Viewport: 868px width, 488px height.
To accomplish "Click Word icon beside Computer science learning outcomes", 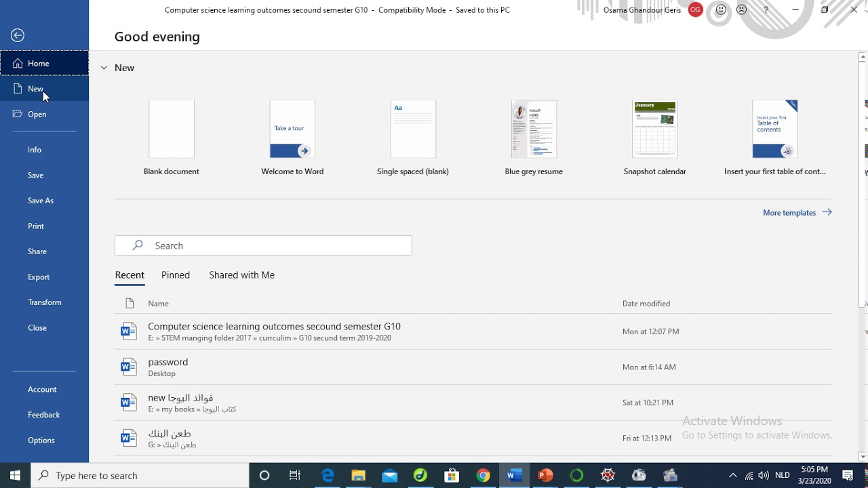I will click(x=129, y=331).
